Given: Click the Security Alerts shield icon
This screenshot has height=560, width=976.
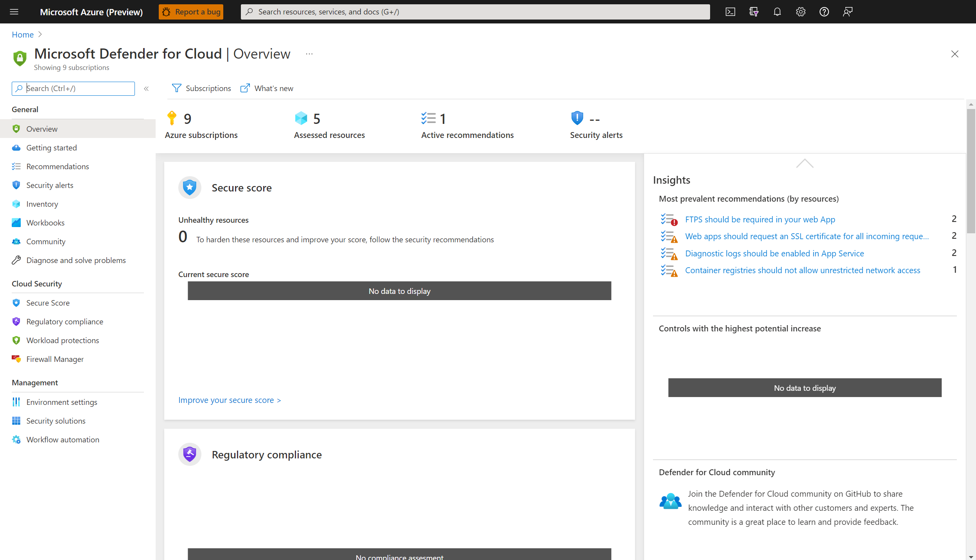Looking at the screenshot, I should pyautogui.click(x=576, y=118).
